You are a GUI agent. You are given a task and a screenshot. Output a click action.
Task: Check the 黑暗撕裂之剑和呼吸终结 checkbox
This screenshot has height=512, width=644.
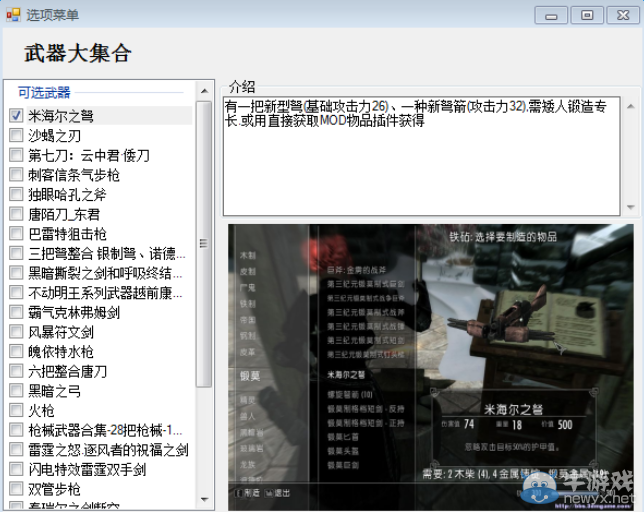pos(16,273)
